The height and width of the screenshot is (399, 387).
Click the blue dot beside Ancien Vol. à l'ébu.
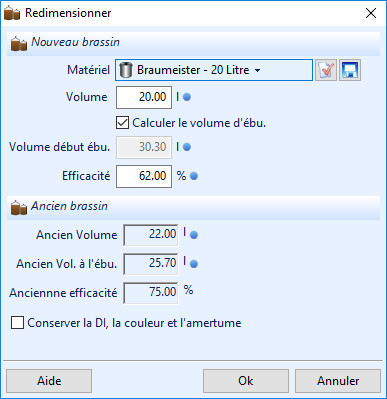(x=194, y=264)
